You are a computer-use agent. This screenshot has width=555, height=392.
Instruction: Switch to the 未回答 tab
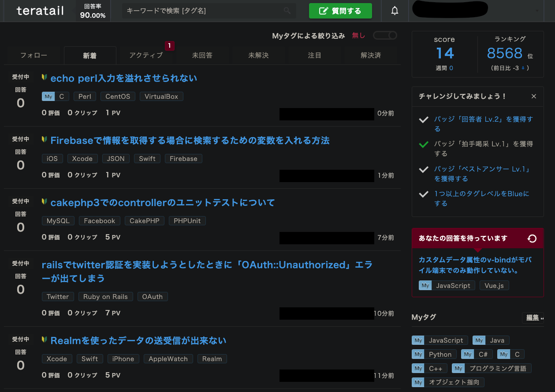(202, 56)
